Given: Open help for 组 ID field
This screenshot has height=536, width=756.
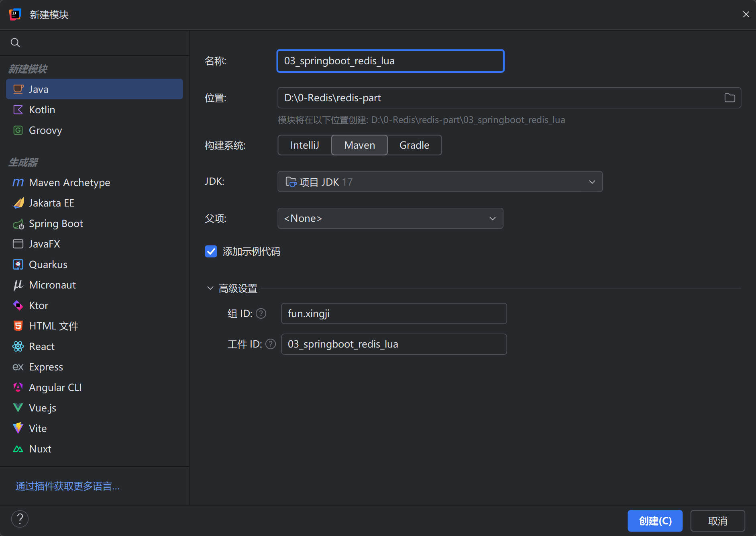Looking at the screenshot, I should coord(261,313).
